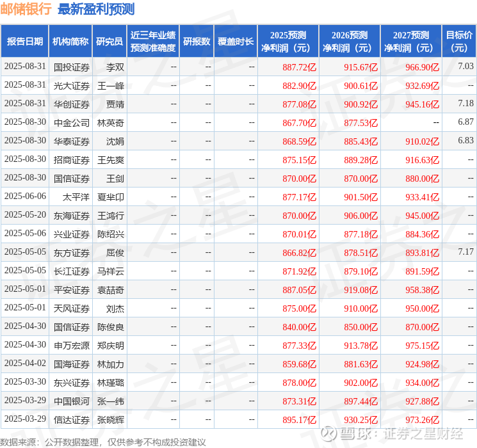Click 中金公司 institution cell
Image resolution: width=477 pixels, height=448 pixels.
[x=72, y=123]
